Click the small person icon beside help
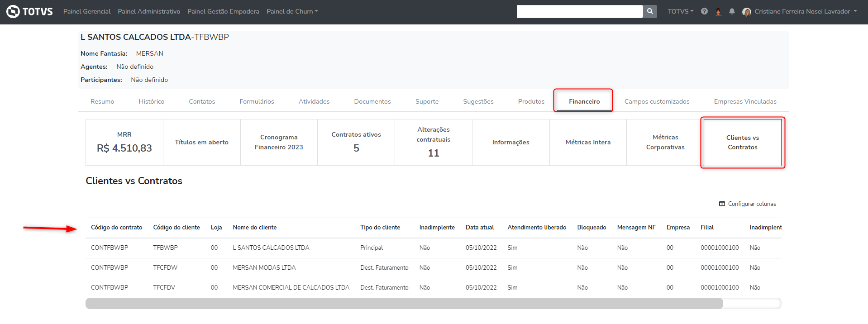This screenshot has width=868, height=324. pyautogui.click(x=718, y=12)
